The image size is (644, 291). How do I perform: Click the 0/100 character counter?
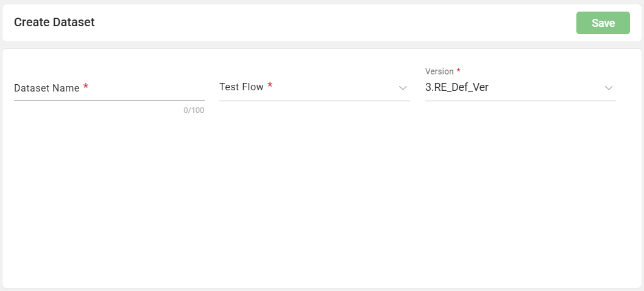click(x=194, y=110)
